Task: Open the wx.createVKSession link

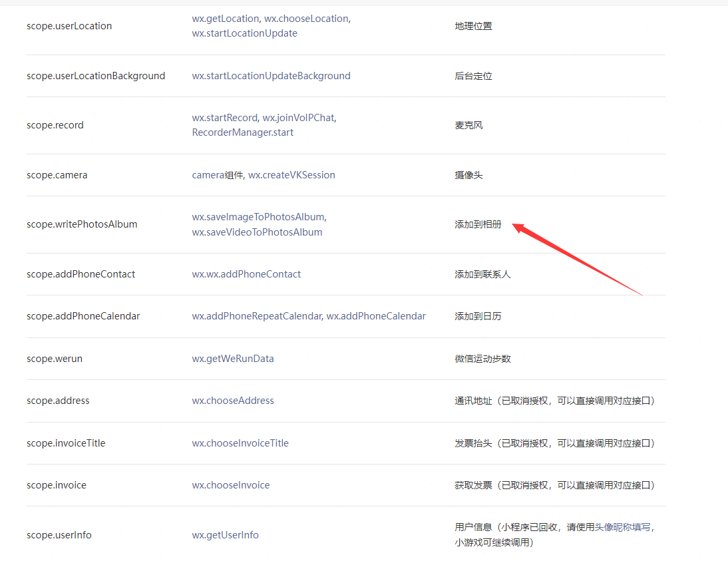Action: tap(291, 175)
